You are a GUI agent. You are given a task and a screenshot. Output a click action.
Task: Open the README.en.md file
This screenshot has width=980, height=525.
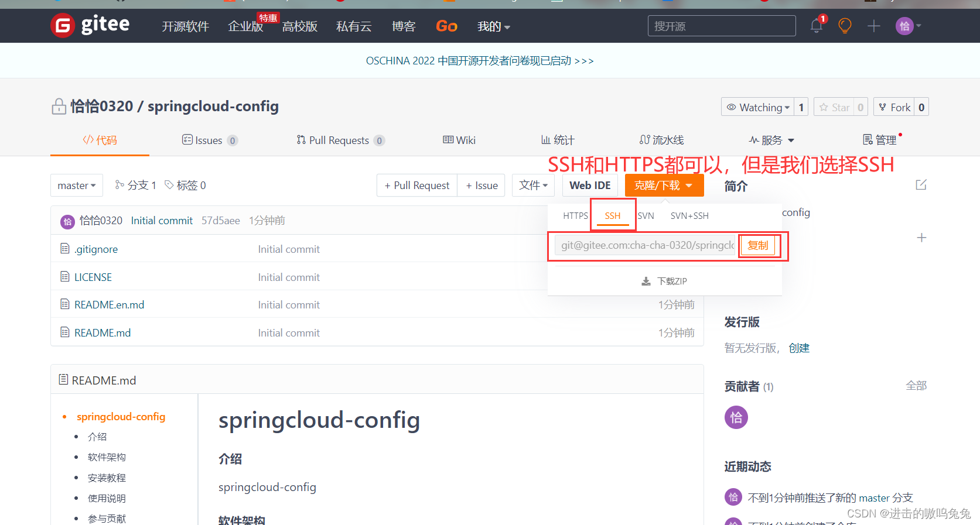point(110,305)
